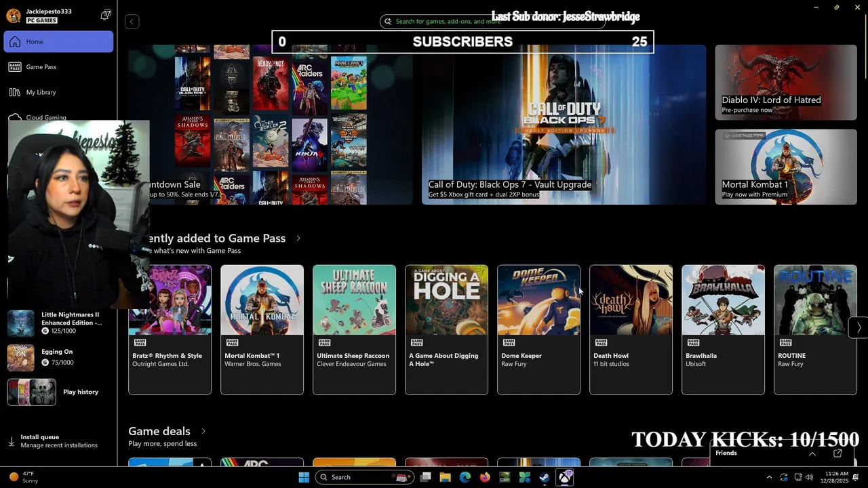Open Brawlhalla game card
Viewport: 868px width, 488px height.
click(x=723, y=329)
